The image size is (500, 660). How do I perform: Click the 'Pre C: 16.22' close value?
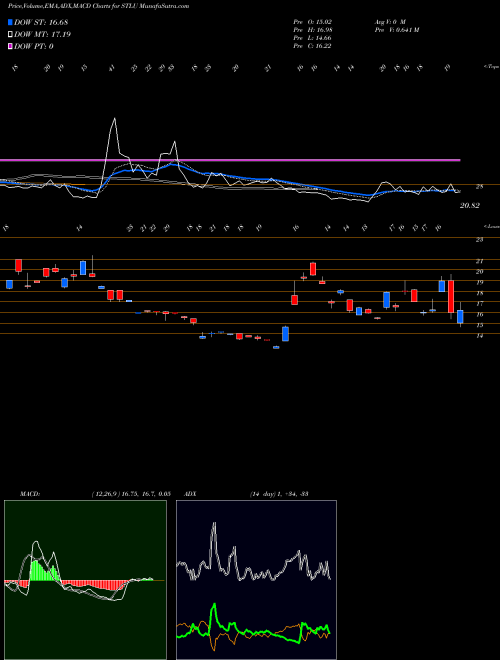pos(312,46)
